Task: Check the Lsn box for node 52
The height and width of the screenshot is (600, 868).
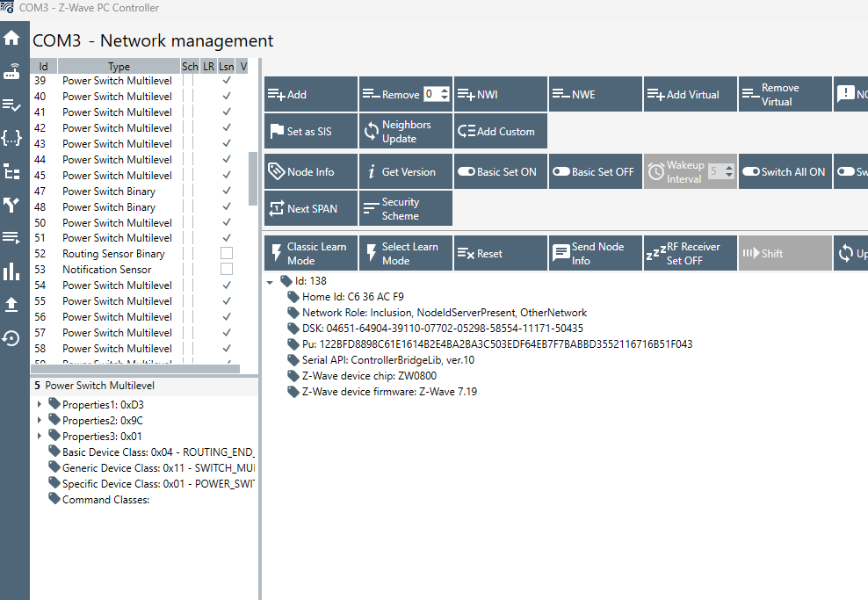Action: pyautogui.click(x=227, y=254)
